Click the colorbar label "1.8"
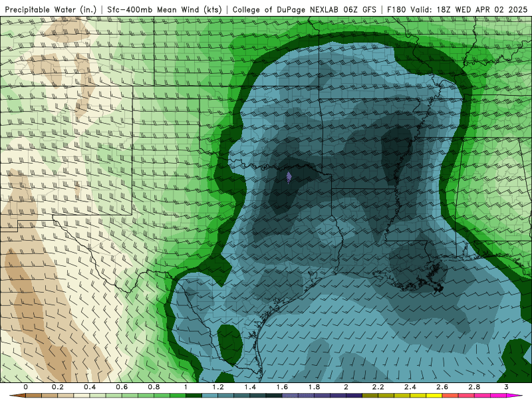The image size is (532, 399). (314, 387)
